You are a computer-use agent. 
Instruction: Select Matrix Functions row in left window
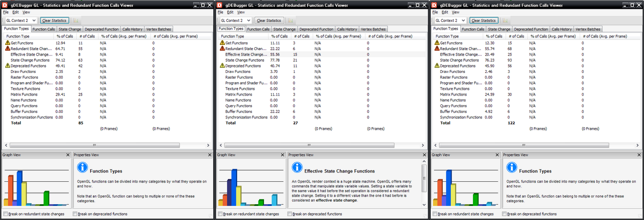point(107,94)
